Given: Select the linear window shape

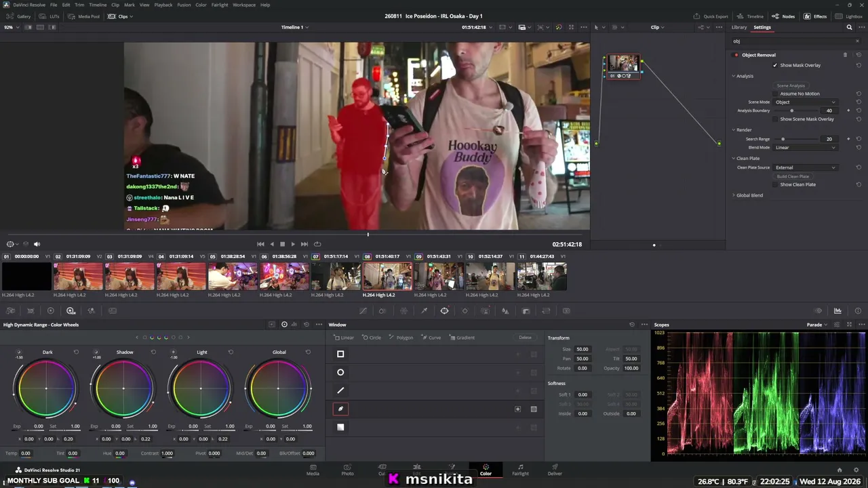Looking at the screenshot, I should click(x=340, y=354).
